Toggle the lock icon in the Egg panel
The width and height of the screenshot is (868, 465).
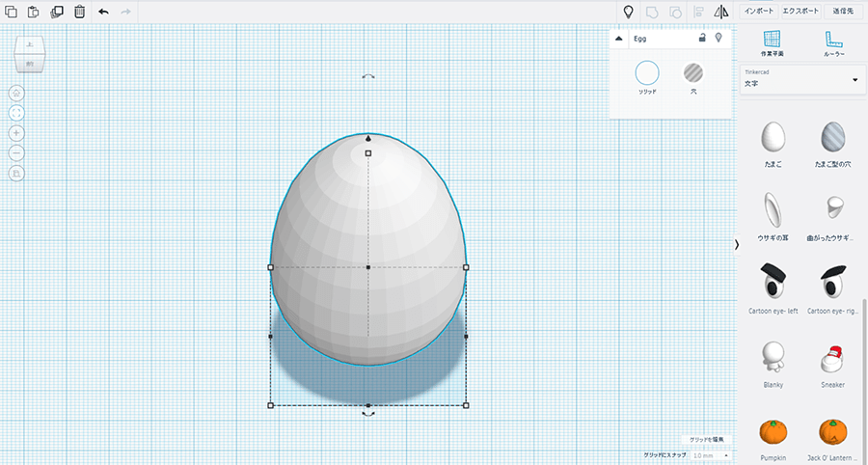coord(702,38)
